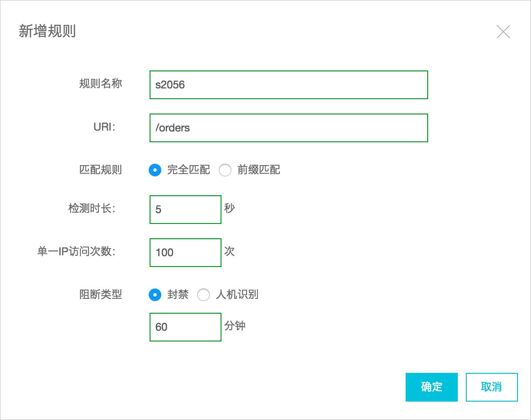
Task: Click the 检测时长 seconds input field
Action: point(185,209)
